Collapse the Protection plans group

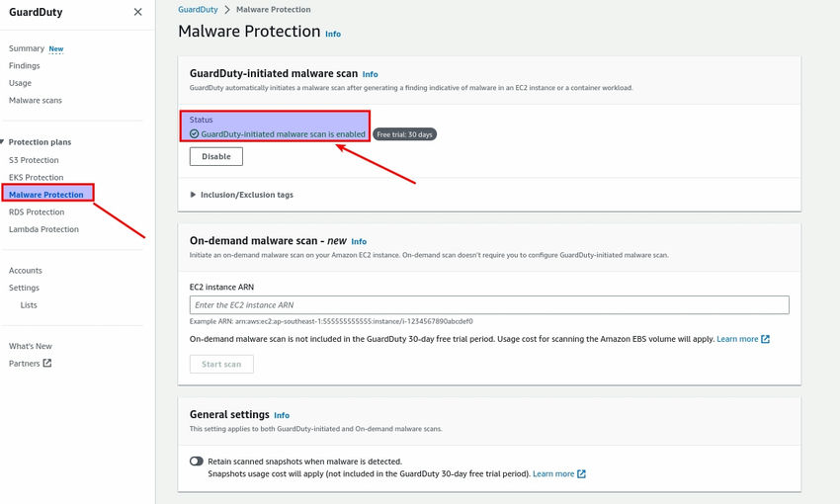[3, 142]
